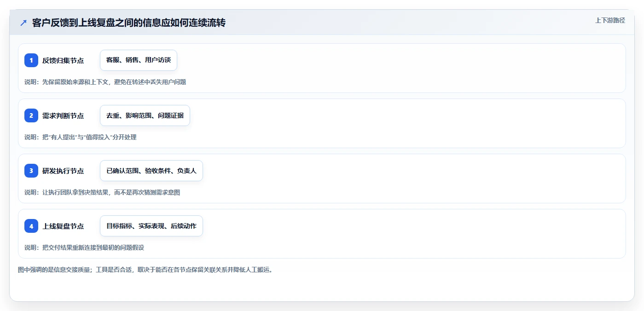The height and width of the screenshot is (311, 644).
Task: Click the note 让执行团队拿到决策结果
Action: [x=75, y=192]
